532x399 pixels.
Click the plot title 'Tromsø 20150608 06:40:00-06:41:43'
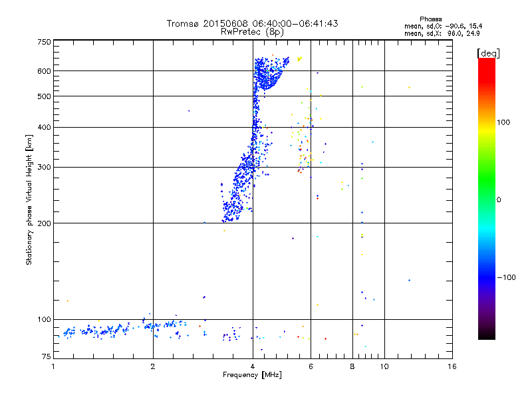[252, 23]
